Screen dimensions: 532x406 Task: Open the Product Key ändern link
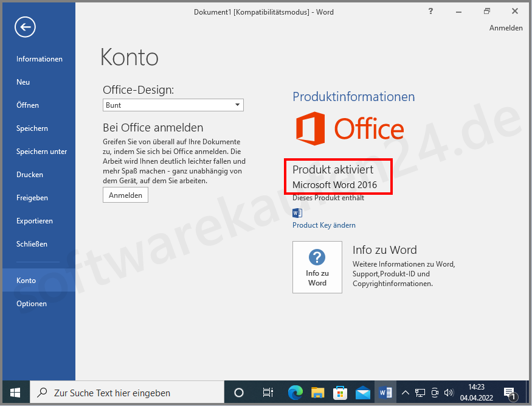point(323,225)
